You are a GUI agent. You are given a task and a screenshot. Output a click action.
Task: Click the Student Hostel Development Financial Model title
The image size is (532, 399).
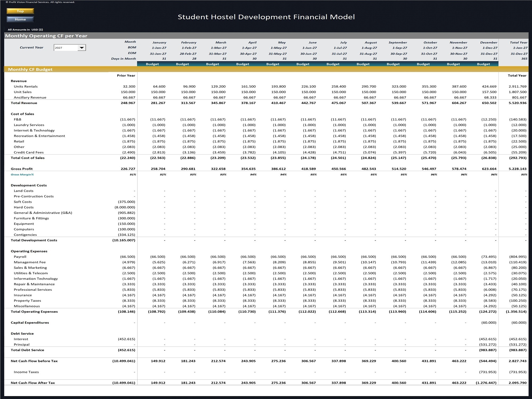tap(266, 17)
